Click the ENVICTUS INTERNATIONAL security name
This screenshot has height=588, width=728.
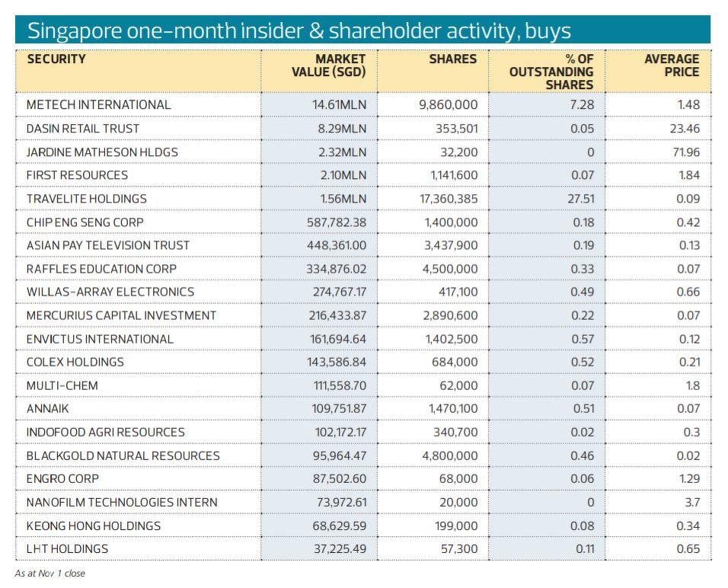pyautogui.click(x=100, y=339)
